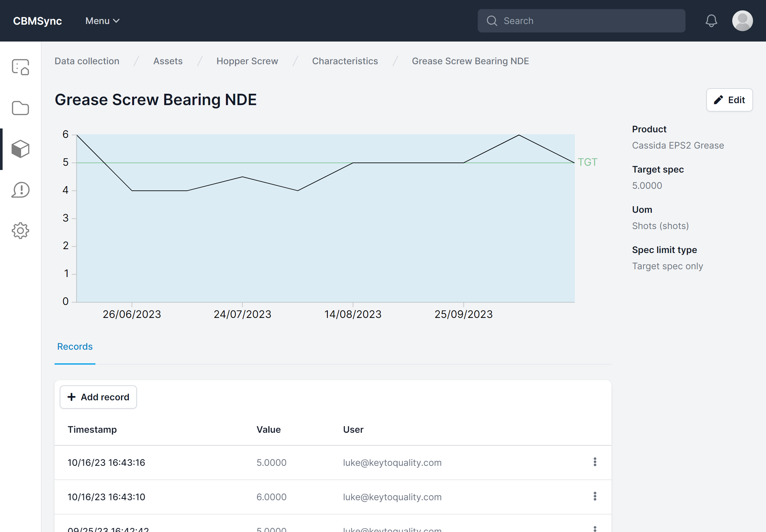
Task: Open the notifications bell
Action: pyautogui.click(x=711, y=21)
